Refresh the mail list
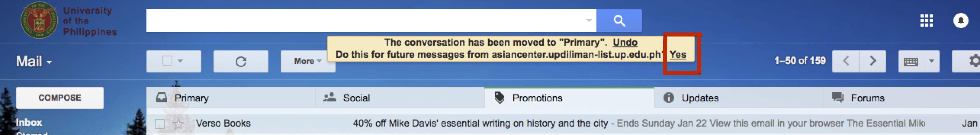 pos(241,61)
